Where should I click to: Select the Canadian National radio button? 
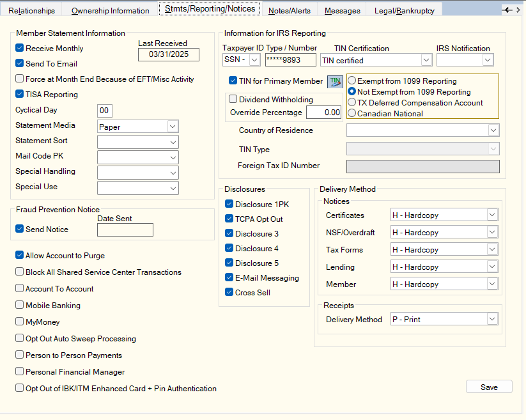click(352, 113)
